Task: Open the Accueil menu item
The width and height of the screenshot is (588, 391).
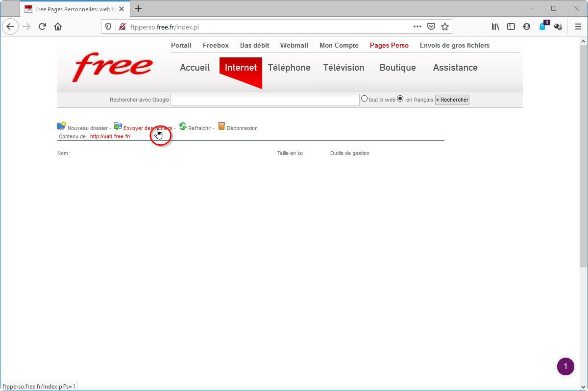Action: [x=195, y=68]
